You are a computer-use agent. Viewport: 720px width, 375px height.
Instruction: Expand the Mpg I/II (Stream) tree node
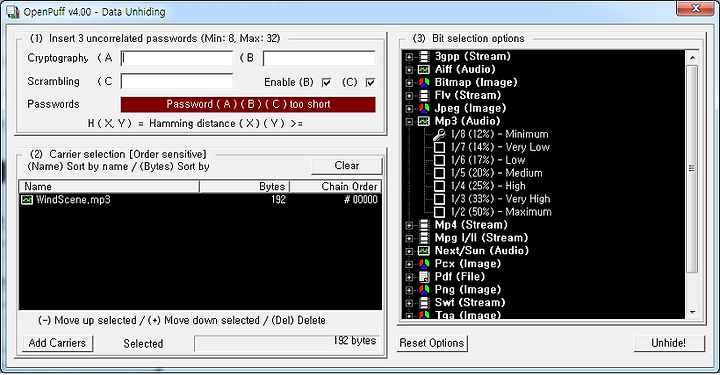coord(409,238)
